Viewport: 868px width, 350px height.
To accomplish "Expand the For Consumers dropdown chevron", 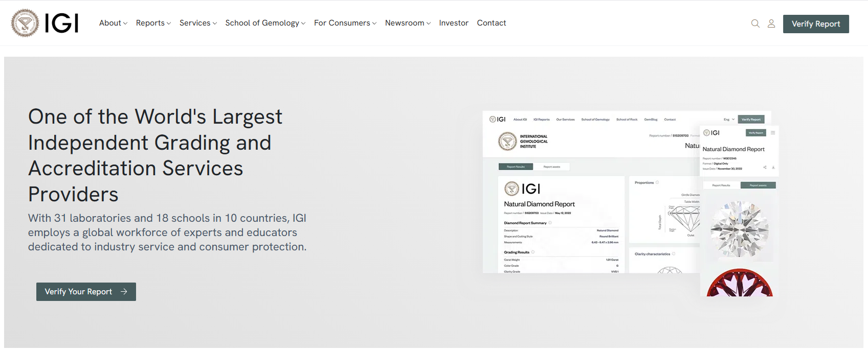I will (374, 24).
